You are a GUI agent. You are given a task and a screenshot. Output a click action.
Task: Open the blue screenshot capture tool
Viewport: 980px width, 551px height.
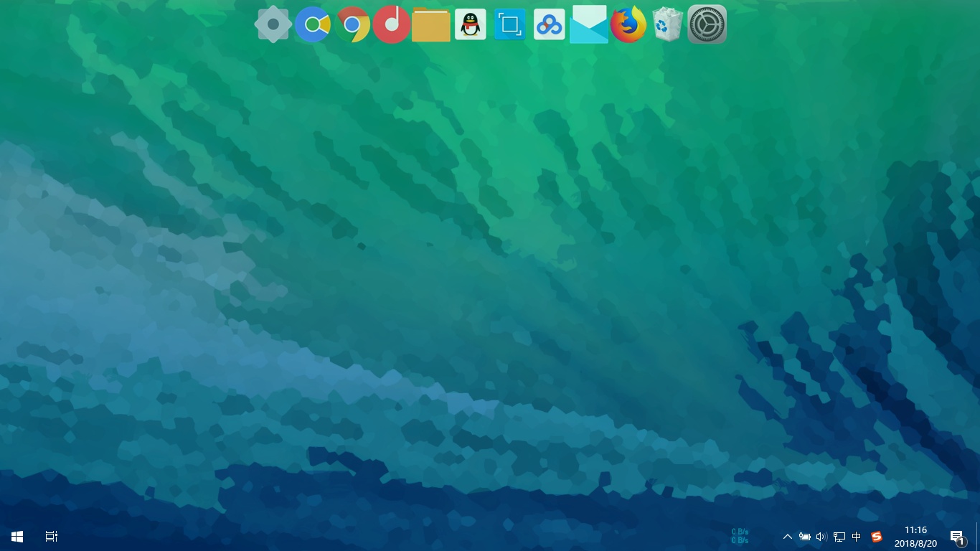(510, 25)
